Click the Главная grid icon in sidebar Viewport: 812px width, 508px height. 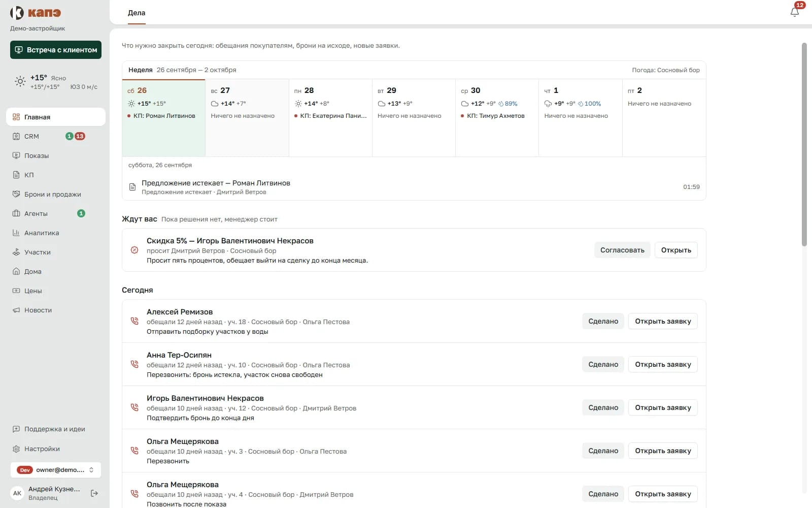pyautogui.click(x=16, y=117)
